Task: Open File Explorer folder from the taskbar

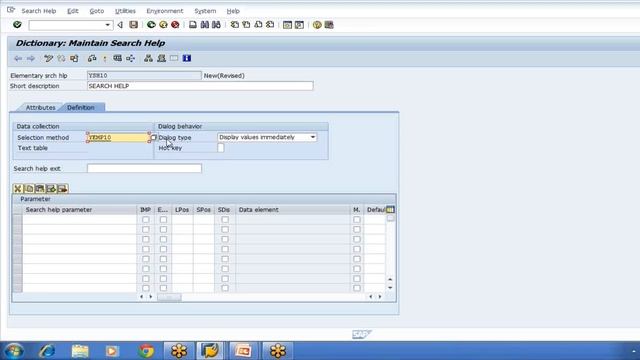Action: click(x=80, y=351)
